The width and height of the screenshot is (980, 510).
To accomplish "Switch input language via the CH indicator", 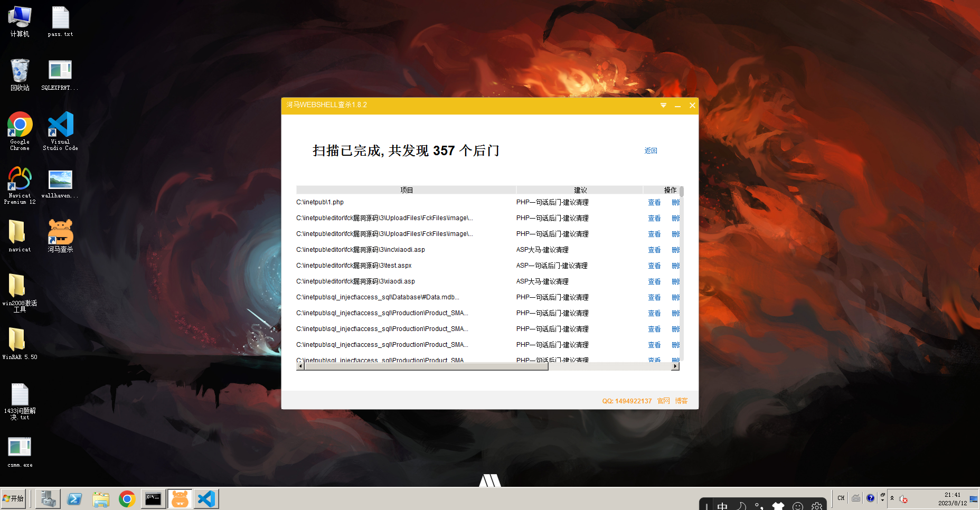I will pyautogui.click(x=841, y=498).
